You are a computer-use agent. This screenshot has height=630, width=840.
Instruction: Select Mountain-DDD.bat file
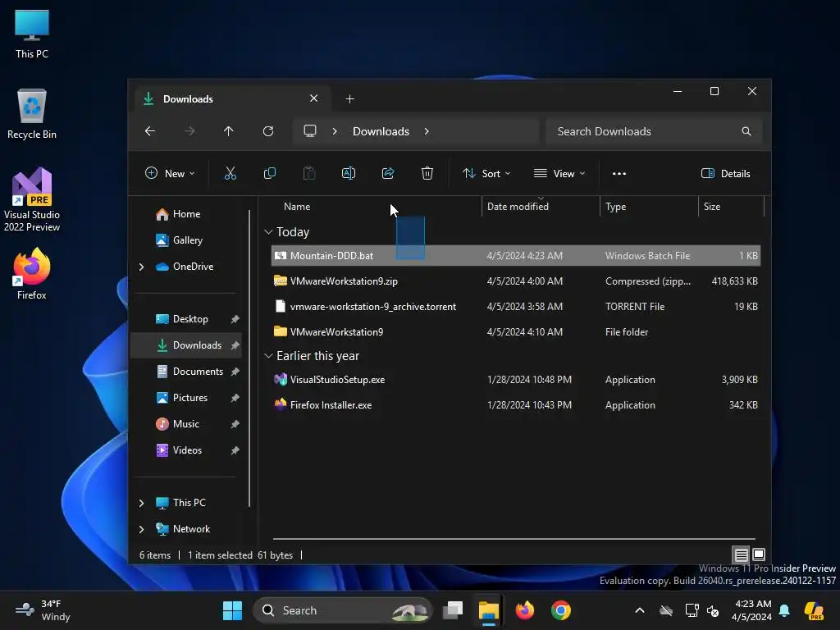pyautogui.click(x=516, y=256)
